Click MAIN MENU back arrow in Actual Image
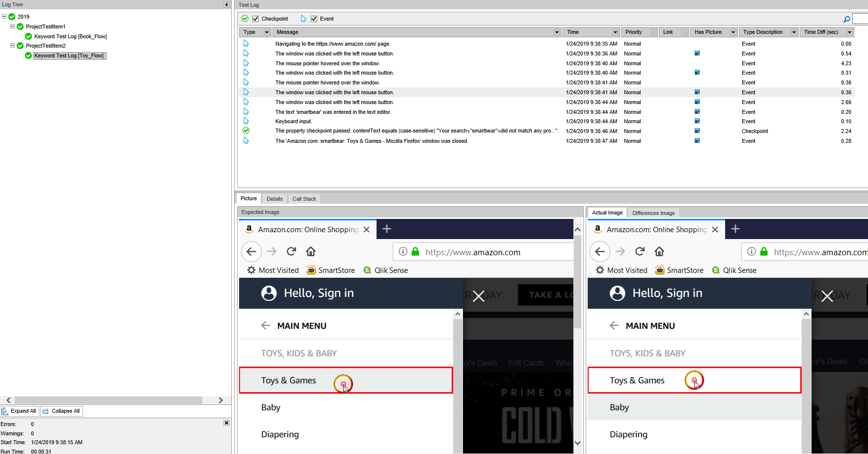The width and height of the screenshot is (868, 454). (614, 325)
